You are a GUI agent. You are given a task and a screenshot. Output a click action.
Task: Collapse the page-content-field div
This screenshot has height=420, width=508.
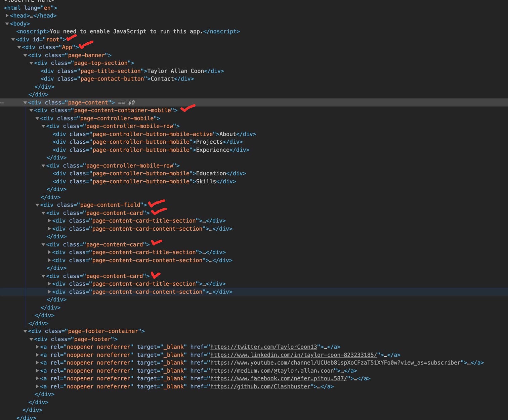tap(37, 205)
